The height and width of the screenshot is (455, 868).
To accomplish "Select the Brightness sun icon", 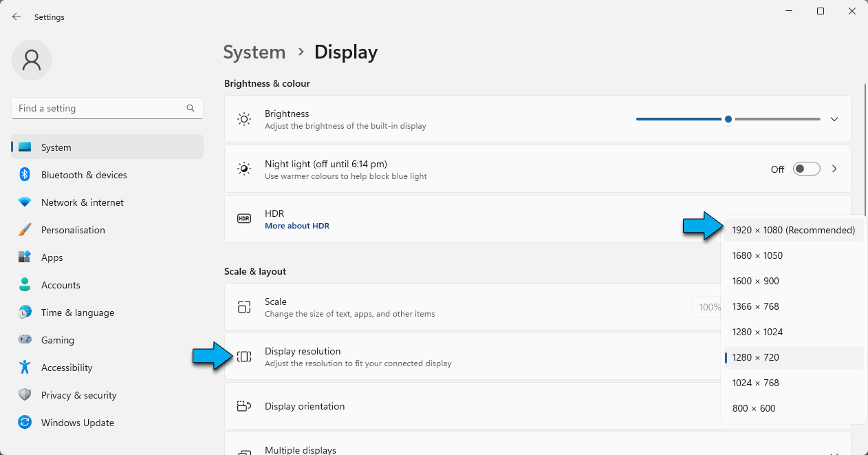I will pyautogui.click(x=244, y=118).
